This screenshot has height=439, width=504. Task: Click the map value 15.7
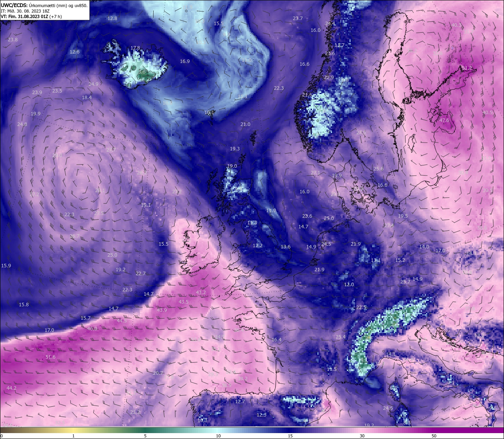[85, 318]
